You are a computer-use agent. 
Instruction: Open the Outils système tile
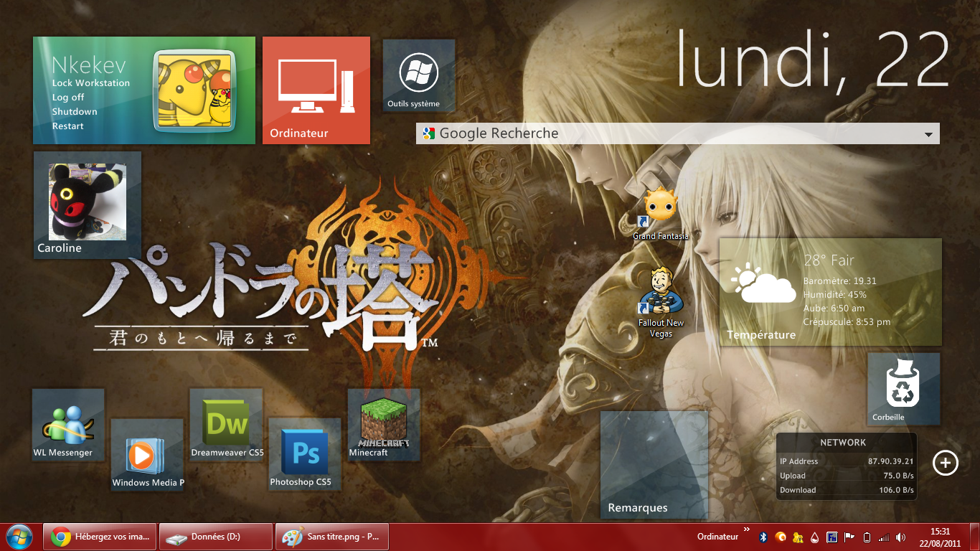[x=419, y=76]
